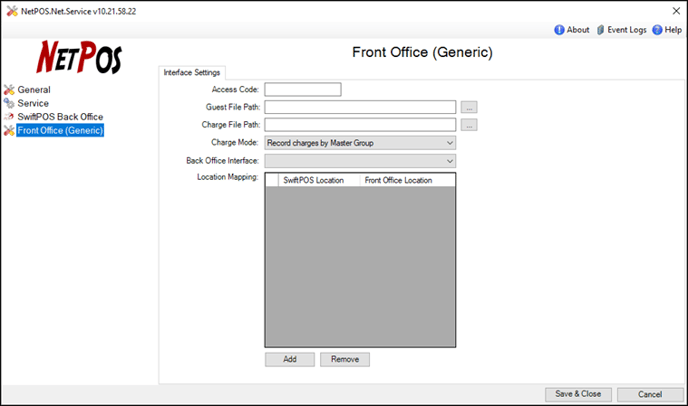Click the Location Mapping row selector header cell
The image size is (688, 406).
click(272, 180)
